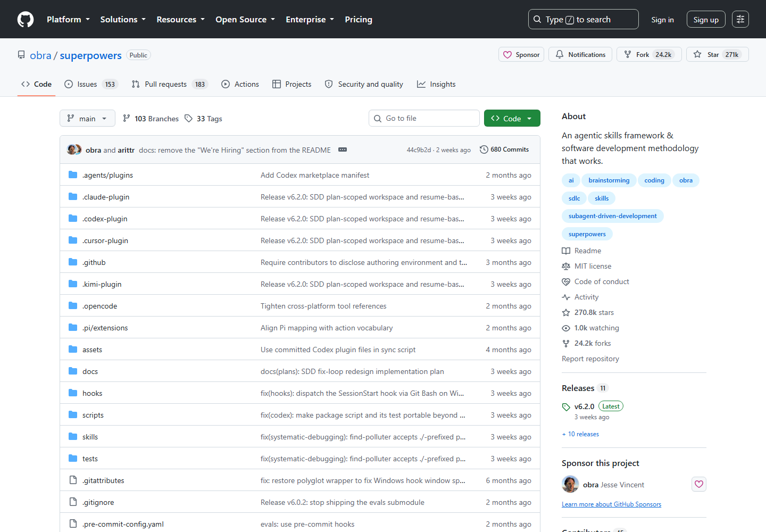Click the Notifications button
Screen dimensions: 766x532
[580, 54]
